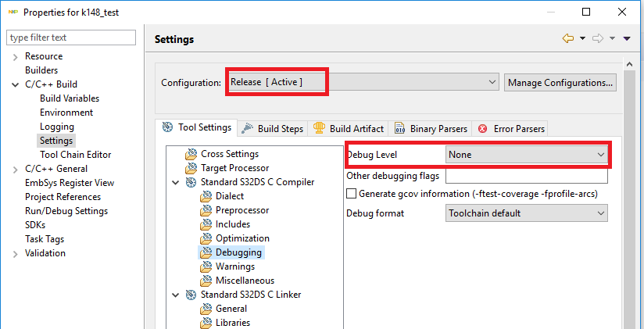Click the Cross Settings folder icon
Screen dimensions: 644x329
click(x=191, y=154)
